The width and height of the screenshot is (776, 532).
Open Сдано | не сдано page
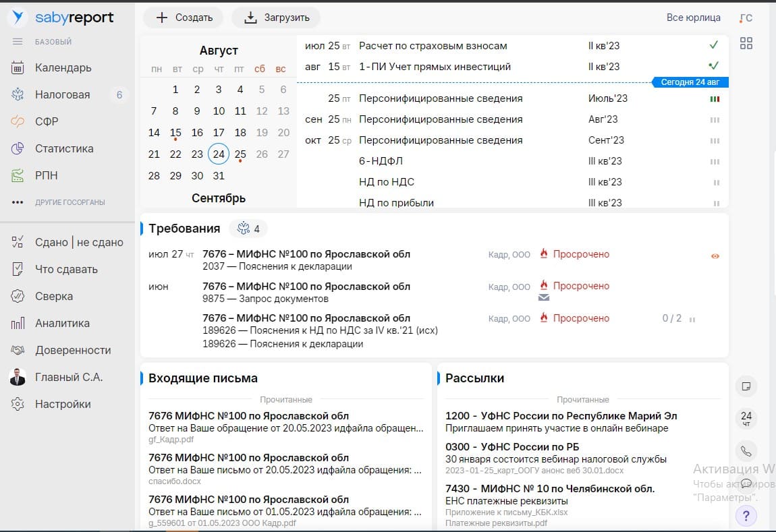pyautogui.click(x=79, y=242)
